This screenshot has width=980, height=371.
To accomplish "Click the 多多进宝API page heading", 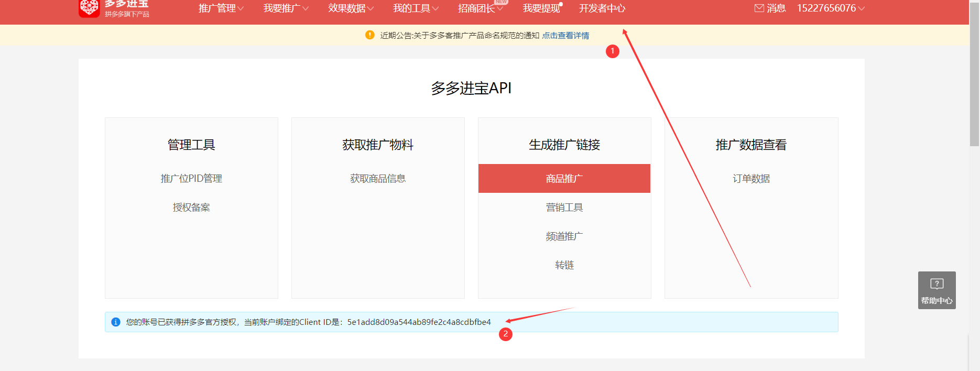I will coord(471,88).
